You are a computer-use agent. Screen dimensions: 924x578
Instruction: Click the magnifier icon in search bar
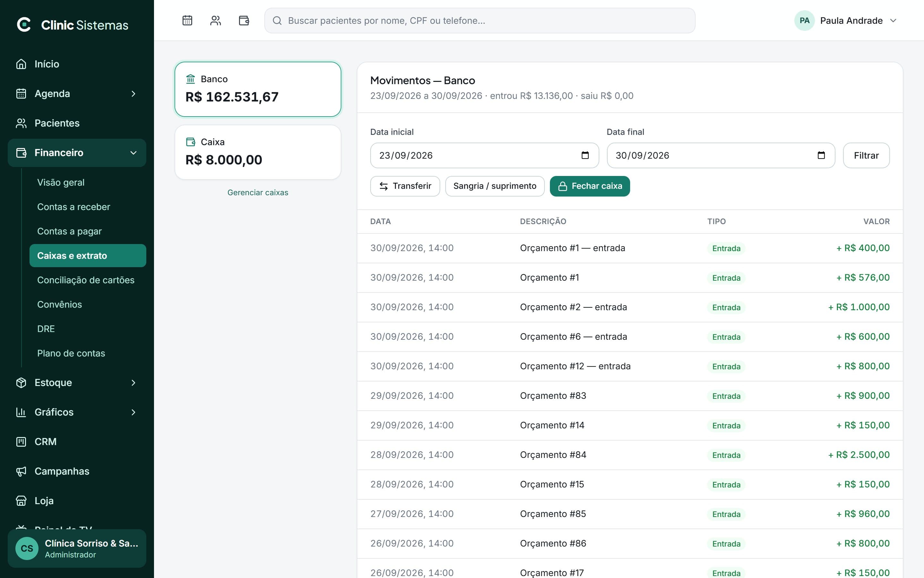tap(277, 21)
